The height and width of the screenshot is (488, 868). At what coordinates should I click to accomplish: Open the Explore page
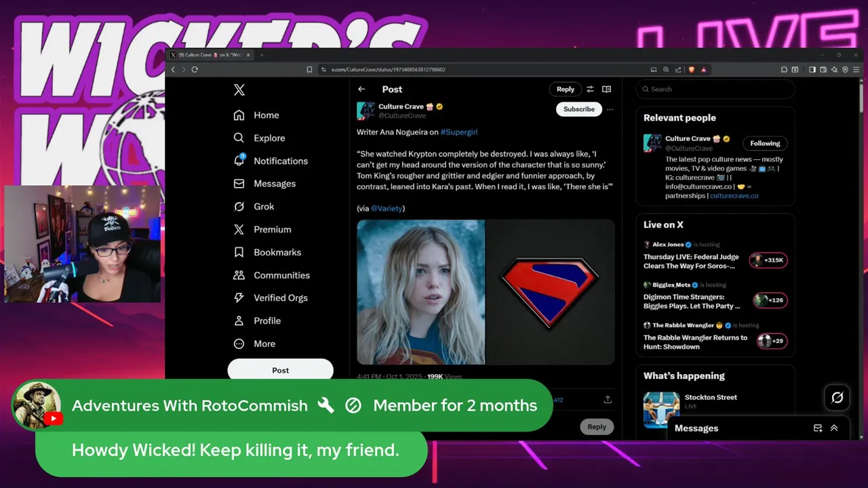[x=258, y=138]
